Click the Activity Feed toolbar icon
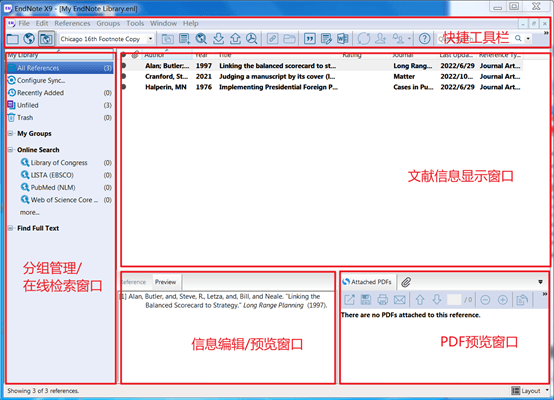The image size is (554, 400). 399,39
